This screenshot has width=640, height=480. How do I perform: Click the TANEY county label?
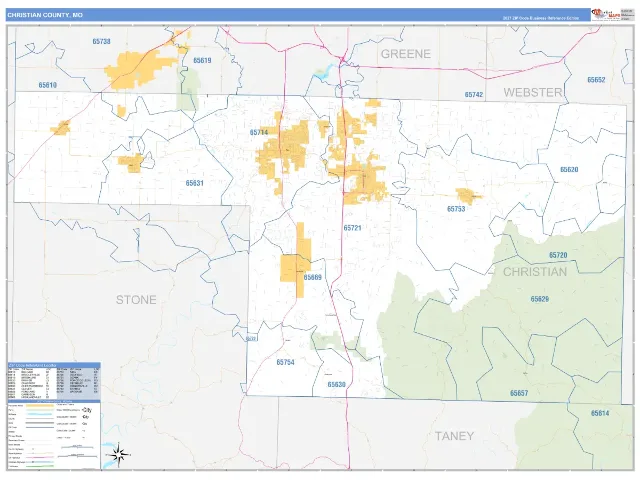point(454,436)
